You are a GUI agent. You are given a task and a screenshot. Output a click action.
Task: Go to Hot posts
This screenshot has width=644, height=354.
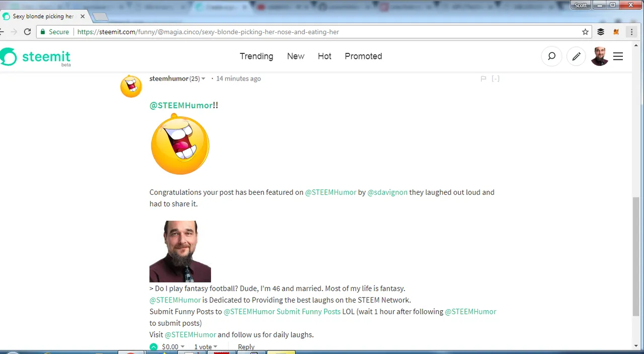(x=325, y=56)
